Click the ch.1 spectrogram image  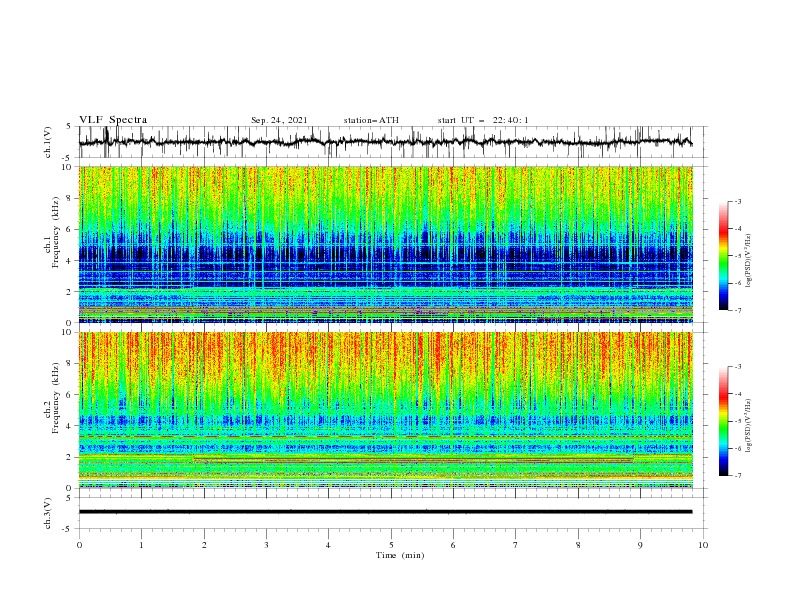pyautogui.click(x=385, y=244)
